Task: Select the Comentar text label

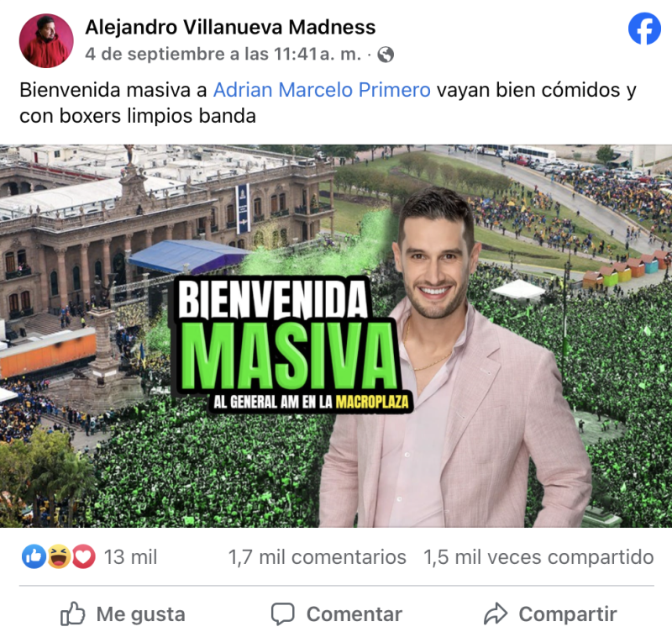Action: (354, 614)
